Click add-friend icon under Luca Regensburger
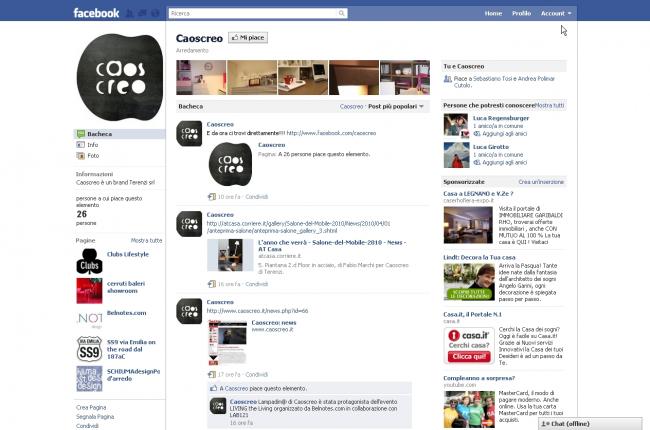This screenshot has height=430, width=650. (477, 134)
